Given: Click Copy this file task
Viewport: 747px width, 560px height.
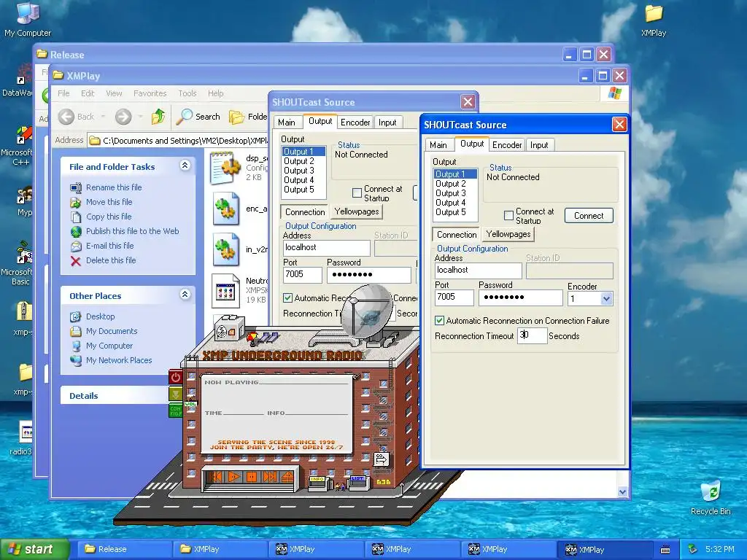Looking at the screenshot, I should click(x=109, y=217).
